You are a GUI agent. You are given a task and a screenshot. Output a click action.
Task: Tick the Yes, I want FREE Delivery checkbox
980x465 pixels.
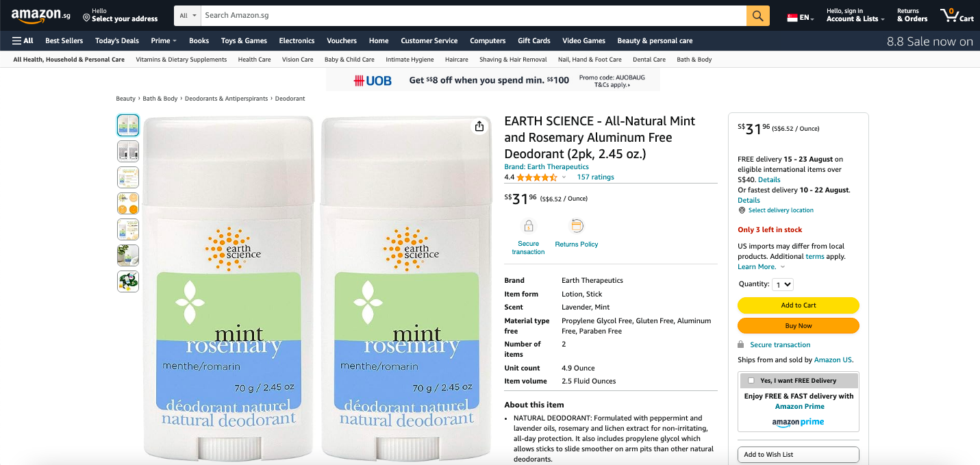click(751, 381)
